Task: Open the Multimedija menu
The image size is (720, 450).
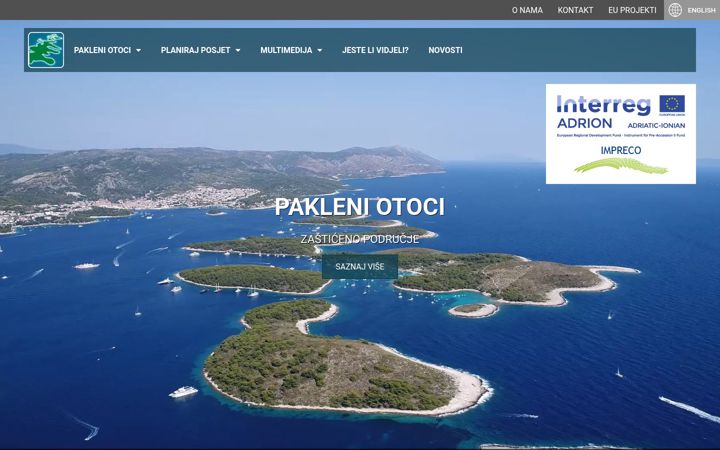Action: [x=286, y=50]
